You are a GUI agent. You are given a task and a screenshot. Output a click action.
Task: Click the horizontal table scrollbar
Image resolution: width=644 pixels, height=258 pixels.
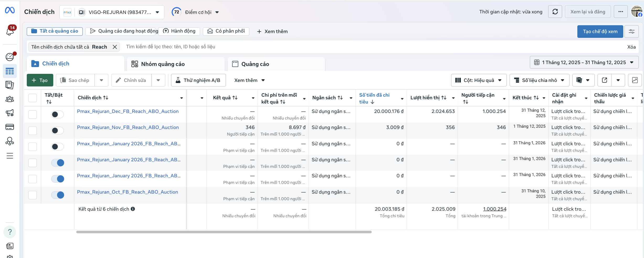pyautogui.click(x=224, y=232)
